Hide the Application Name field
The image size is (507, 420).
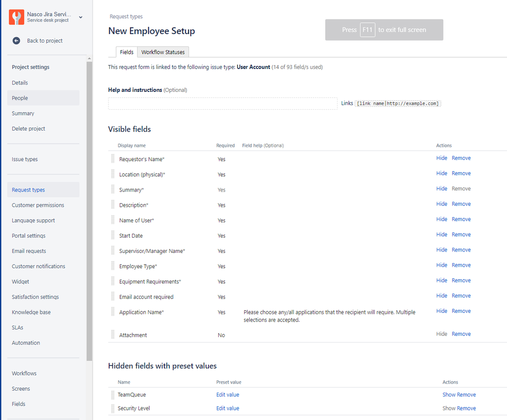441,311
